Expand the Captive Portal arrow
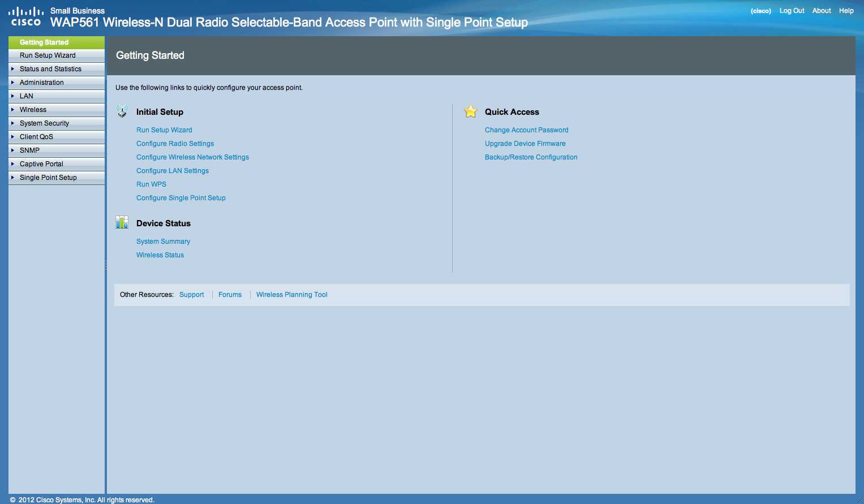 pos(13,164)
